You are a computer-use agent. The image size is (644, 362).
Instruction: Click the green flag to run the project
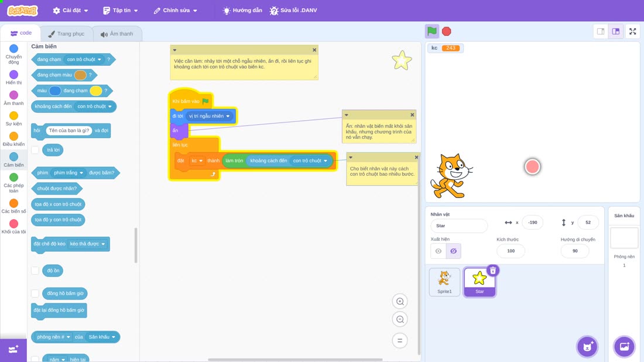tap(431, 31)
